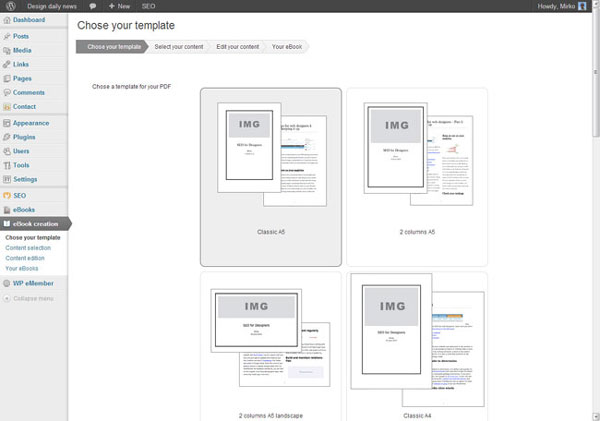Click the scrollbar down arrow
The width and height of the screenshot is (600, 421).
pos(596,417)
